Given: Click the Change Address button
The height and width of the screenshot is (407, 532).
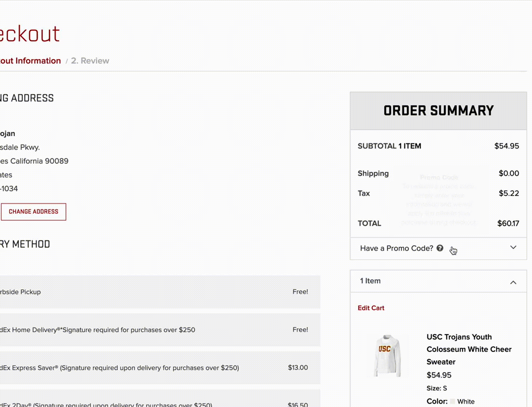Looking at the screenshot, I should [x=33, y=212].
